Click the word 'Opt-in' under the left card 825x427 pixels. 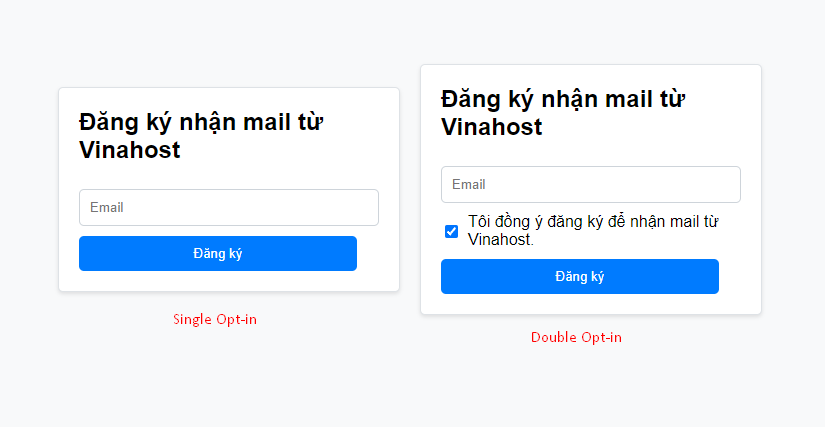click(x=236, y=320)
